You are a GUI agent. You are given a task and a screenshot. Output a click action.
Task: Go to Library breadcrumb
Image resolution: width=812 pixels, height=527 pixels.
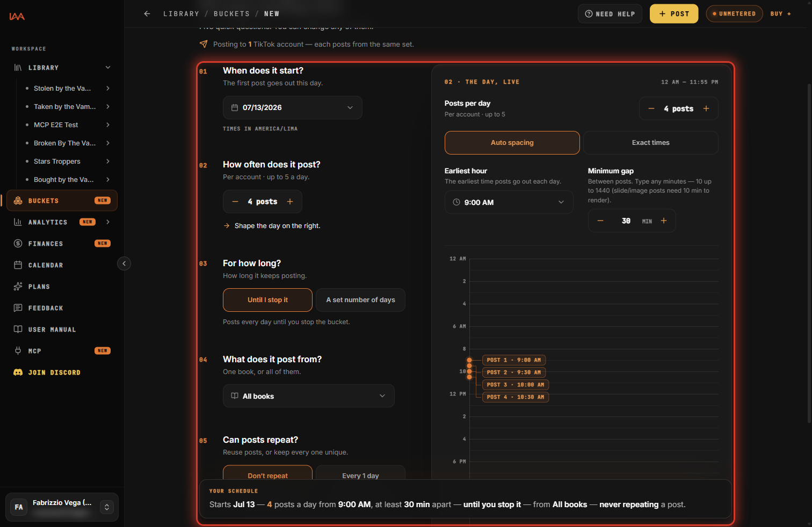[x=181, y=14]
